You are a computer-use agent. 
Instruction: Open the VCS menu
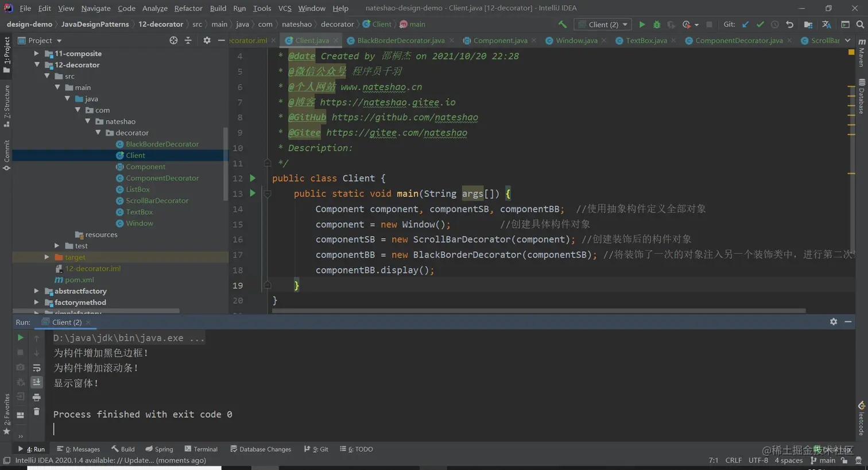[x=285, y=8]
